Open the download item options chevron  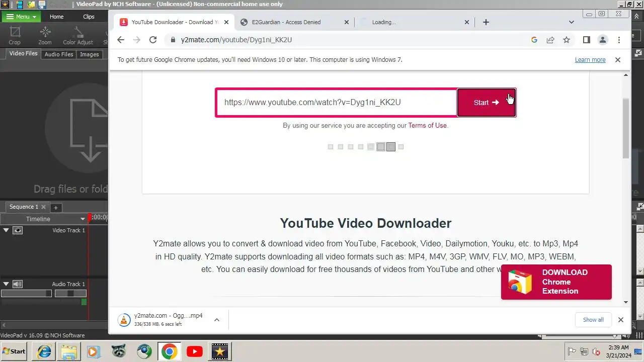click(216, 320)
